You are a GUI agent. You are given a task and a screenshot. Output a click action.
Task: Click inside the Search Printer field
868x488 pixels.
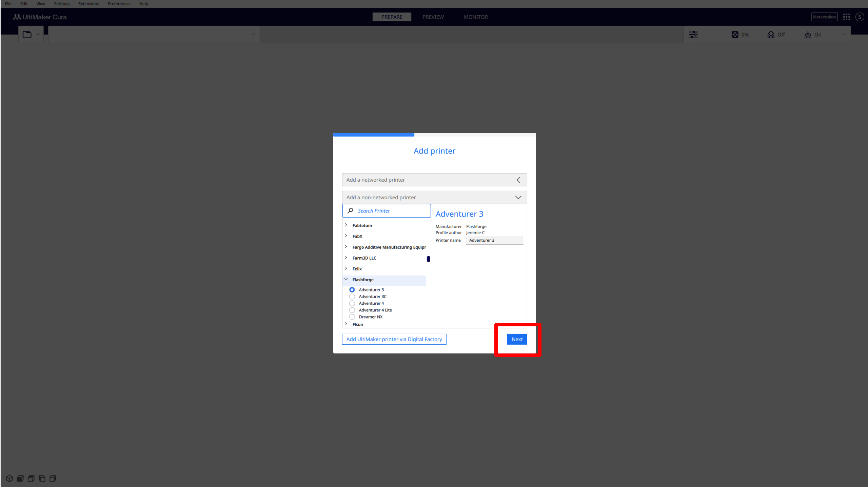pos(387,210)
